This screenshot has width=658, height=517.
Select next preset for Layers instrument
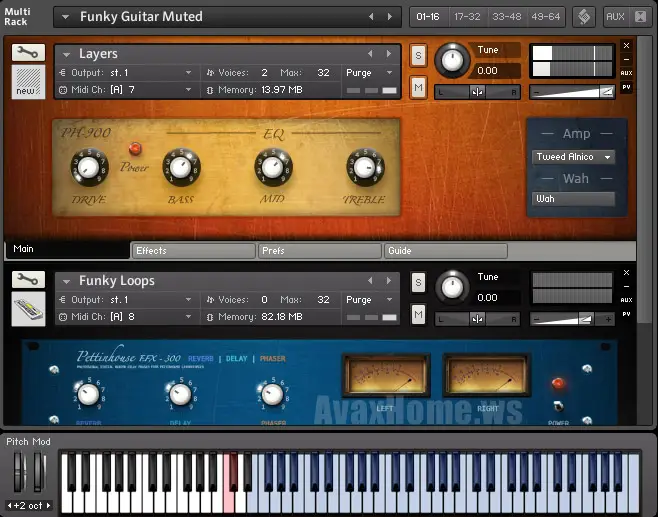[389, 54]
